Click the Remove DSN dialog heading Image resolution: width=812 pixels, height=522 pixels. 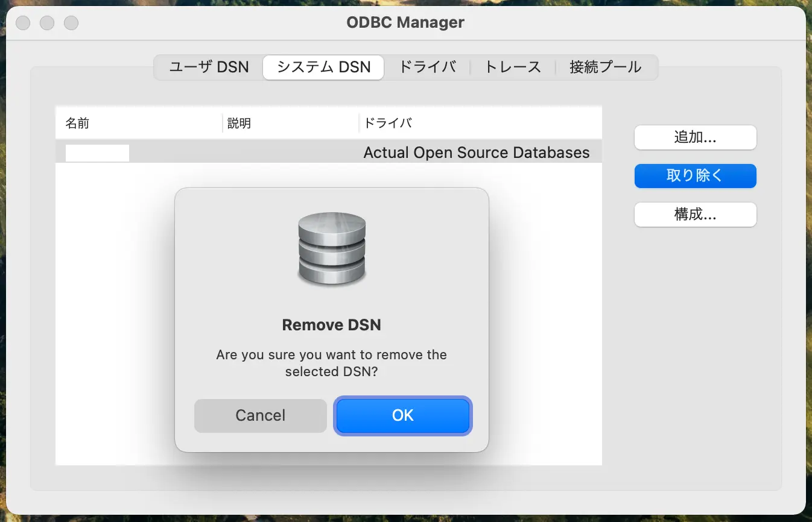pos(331,324)
